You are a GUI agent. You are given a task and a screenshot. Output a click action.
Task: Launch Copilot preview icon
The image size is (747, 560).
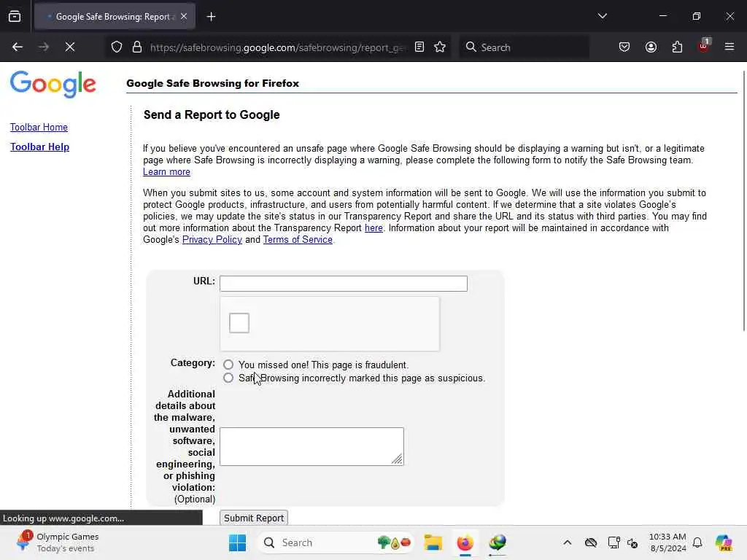(724, 542)
